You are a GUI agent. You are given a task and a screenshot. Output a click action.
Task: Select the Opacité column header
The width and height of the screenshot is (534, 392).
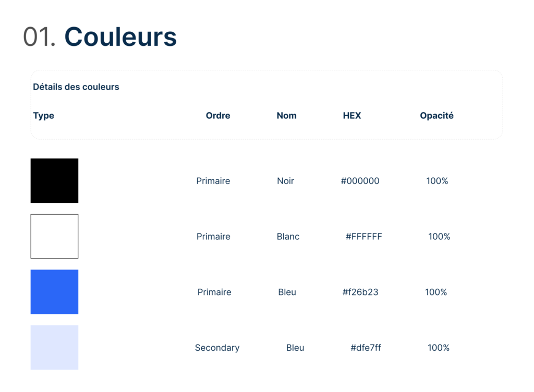pyautogui.click(x=436, y=116)
